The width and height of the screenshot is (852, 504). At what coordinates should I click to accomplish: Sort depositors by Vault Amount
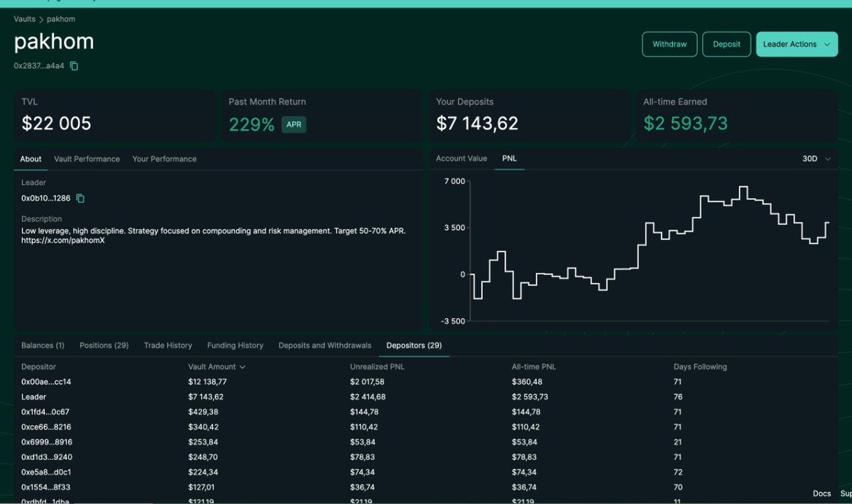217,367
